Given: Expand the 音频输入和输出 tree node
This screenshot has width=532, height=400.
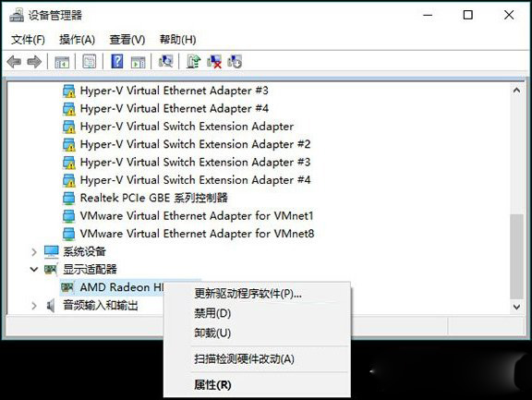Looking at the screenshot, I should (34, 306).
